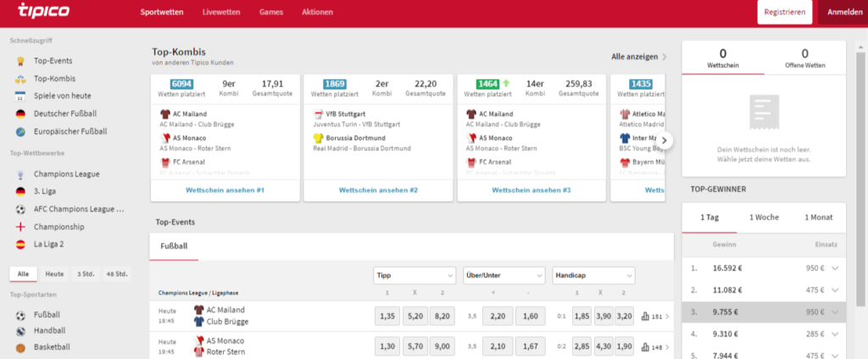Click the German flag beside Deutscher Fußball
The width and height of the screenshot is (868, 359).
click(x=20, y=114)
